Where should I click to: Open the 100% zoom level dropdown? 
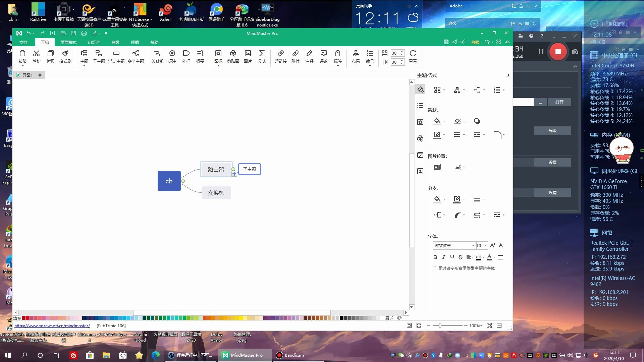pyautogui.click(x=476, y=326)
